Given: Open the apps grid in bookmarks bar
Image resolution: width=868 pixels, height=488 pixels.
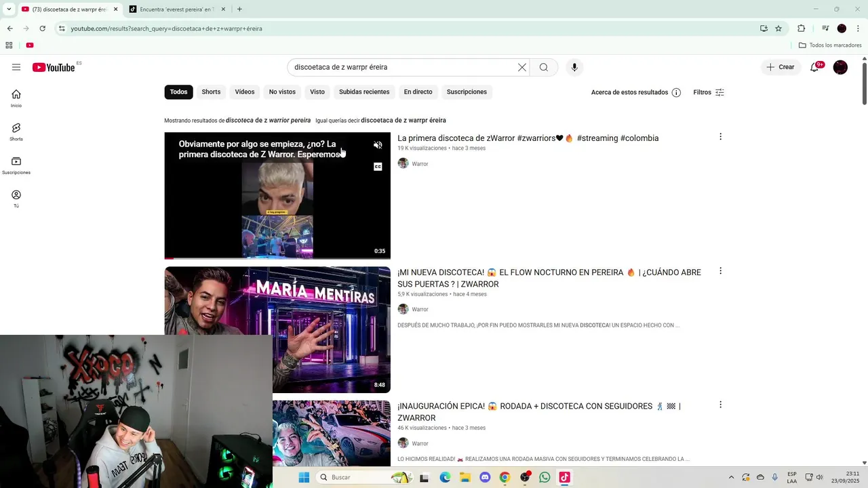Looking at the screenshot, I should click(x=9, y=45).
